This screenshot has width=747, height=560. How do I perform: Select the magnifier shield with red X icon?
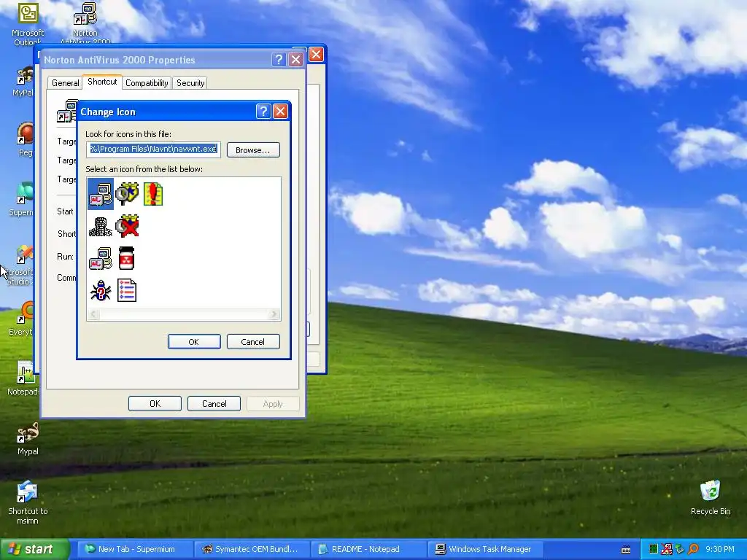127,226
